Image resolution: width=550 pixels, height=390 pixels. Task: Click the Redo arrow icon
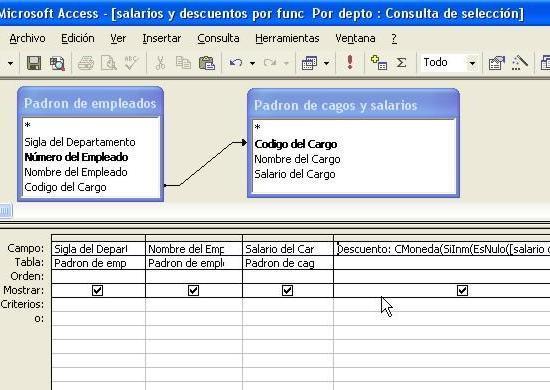pos(270,63)
